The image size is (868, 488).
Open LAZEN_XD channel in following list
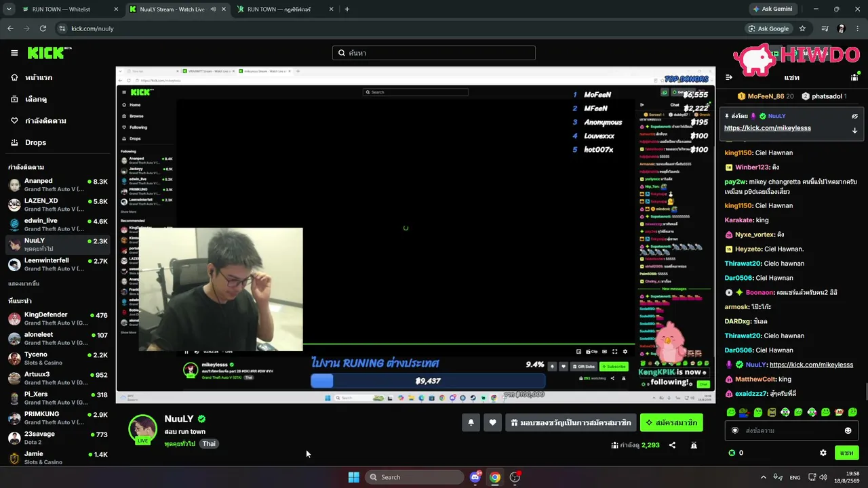(57, 205)
